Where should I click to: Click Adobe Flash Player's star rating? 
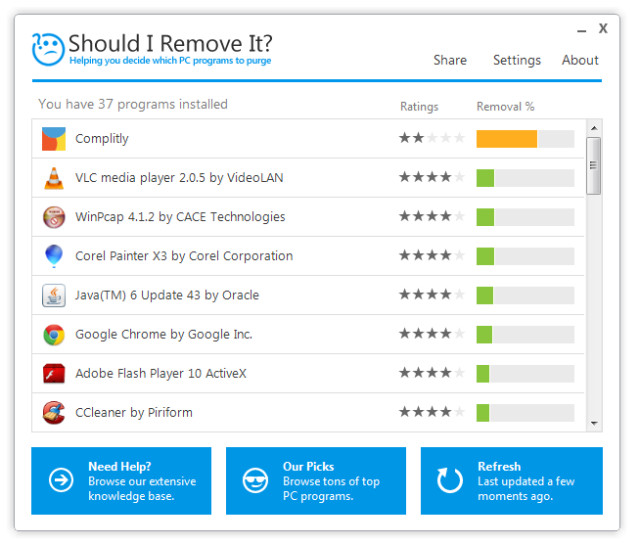tap(432, 373)
